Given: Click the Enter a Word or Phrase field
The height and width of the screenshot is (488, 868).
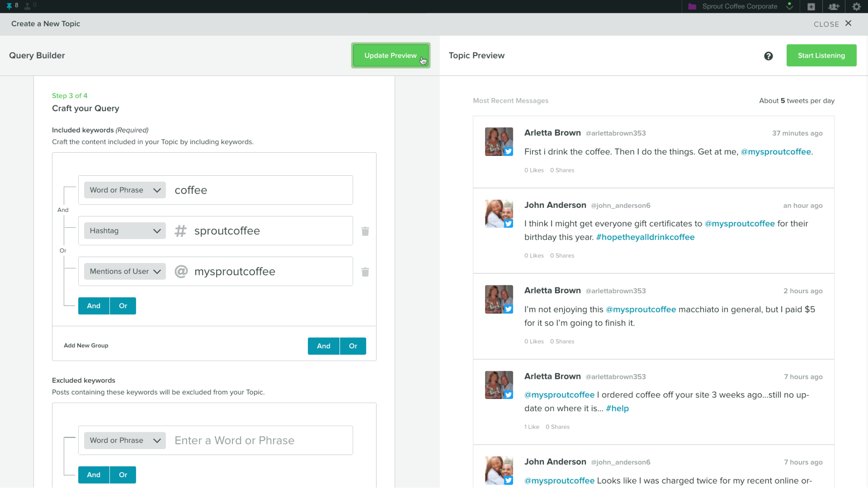Looking at the screenshot, I should click(261, 440).
